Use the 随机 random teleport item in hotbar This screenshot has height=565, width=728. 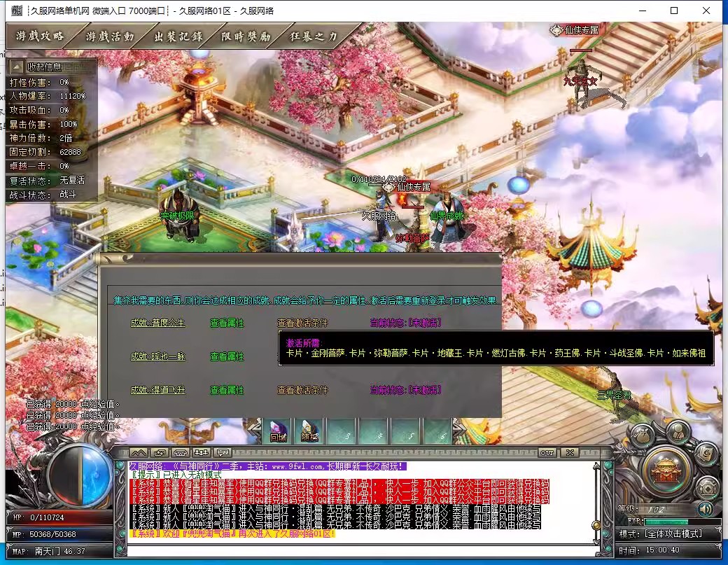pyautogui.click(x=309, y=431)
